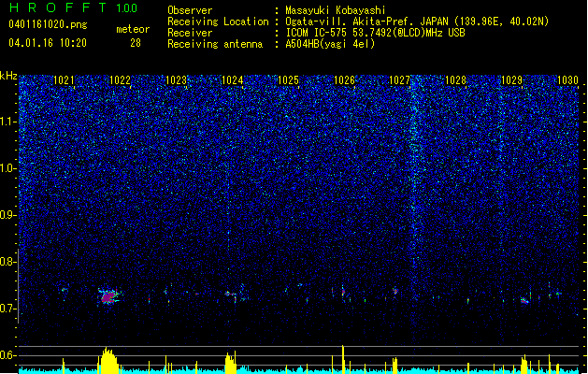Click the 'meteor' label

(133, 29)
